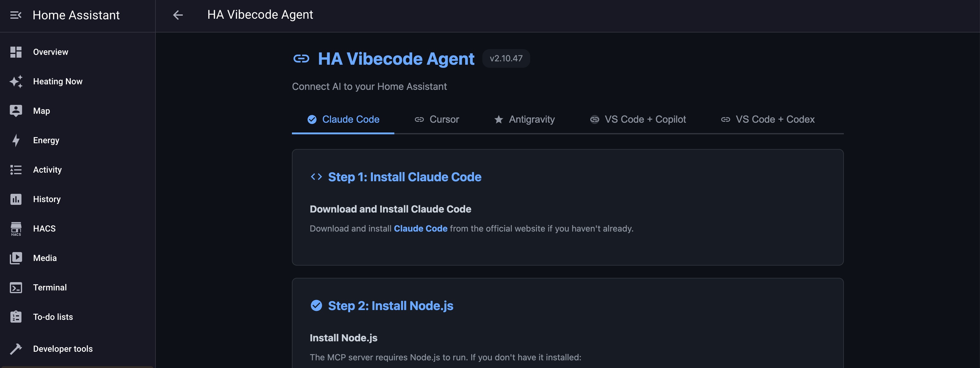The height and width of the screenshot is (368, 980).
Task: Open the HACS menu label
Action: (x=44, y=229)
